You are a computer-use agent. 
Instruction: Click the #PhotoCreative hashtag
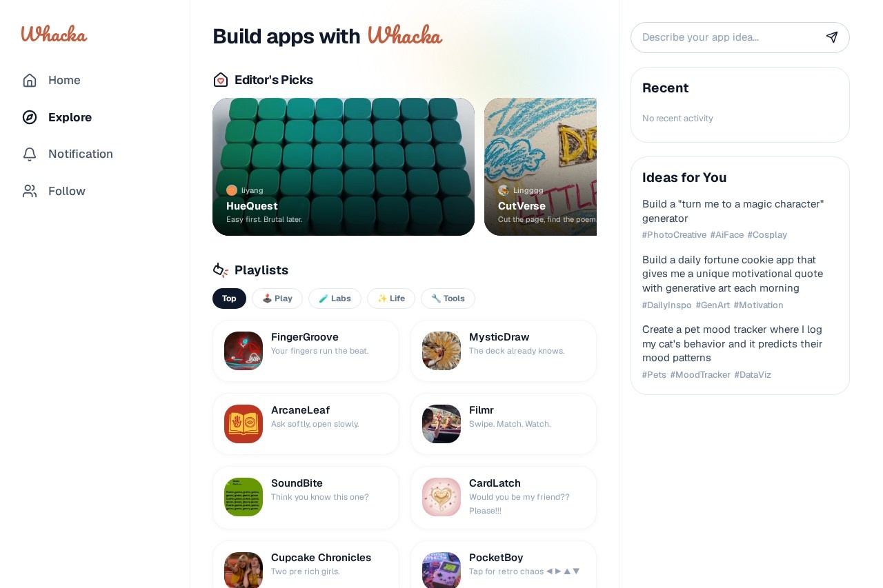coord(674,235)
